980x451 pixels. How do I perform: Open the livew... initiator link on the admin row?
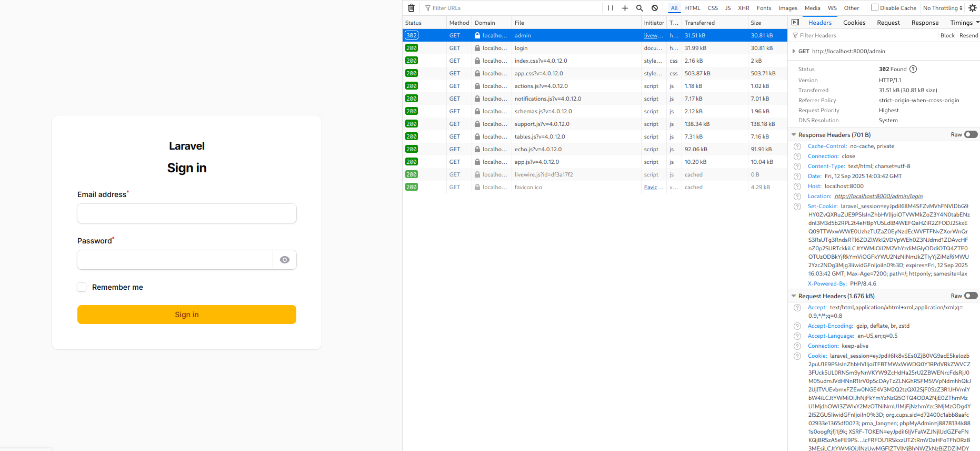click(653, 35)
